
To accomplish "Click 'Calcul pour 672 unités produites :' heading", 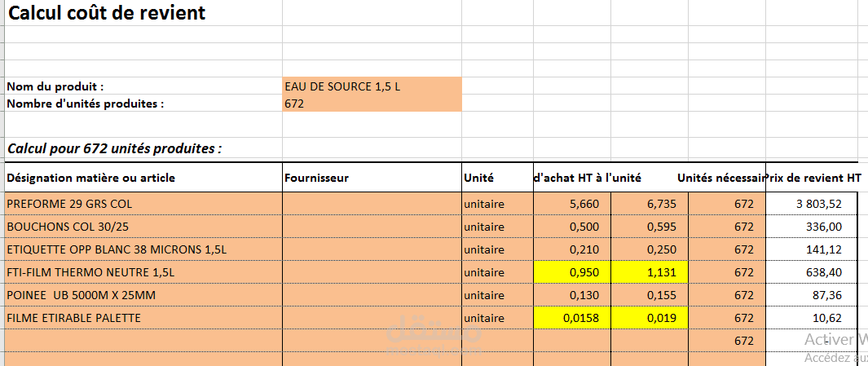I will (x=114, y=148).
